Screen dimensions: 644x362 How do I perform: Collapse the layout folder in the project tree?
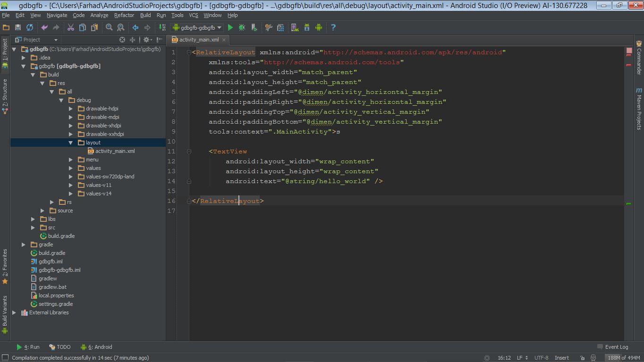[x=71, y=143]
